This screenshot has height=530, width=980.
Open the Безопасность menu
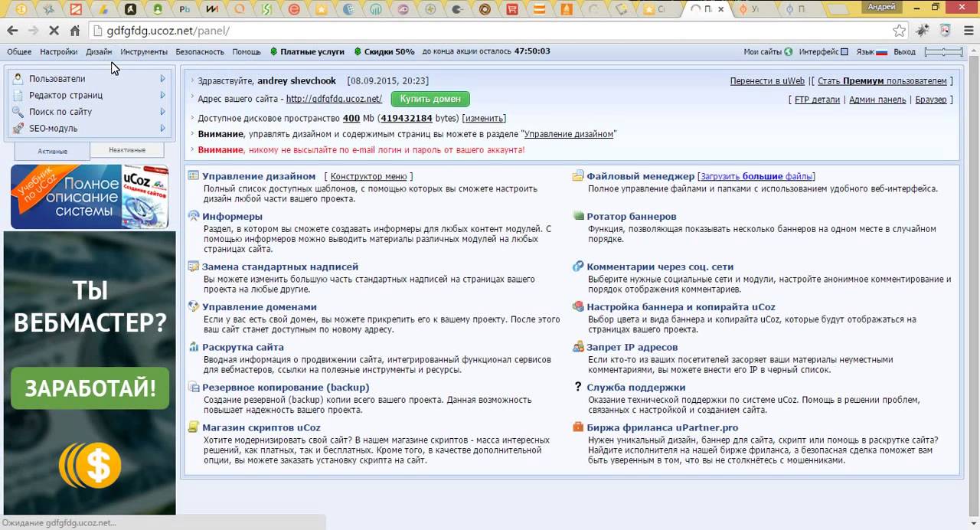(x=200, y=52)
